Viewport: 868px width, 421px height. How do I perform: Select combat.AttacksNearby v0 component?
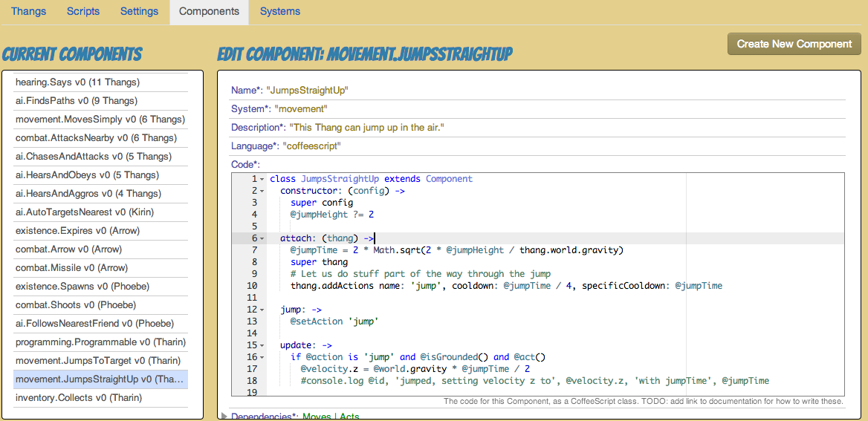click(x=101, y=138)
